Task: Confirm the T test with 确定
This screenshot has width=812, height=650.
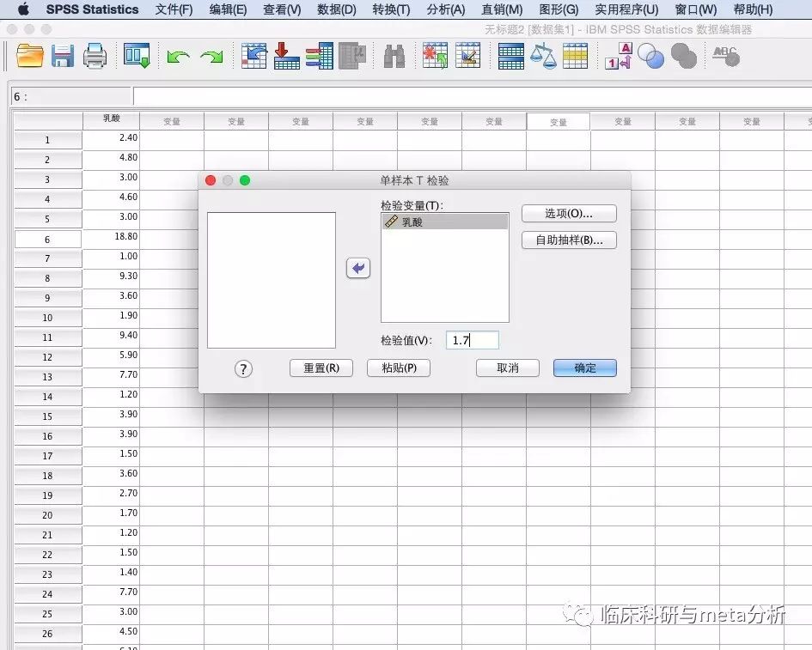Action: (584, 368)
